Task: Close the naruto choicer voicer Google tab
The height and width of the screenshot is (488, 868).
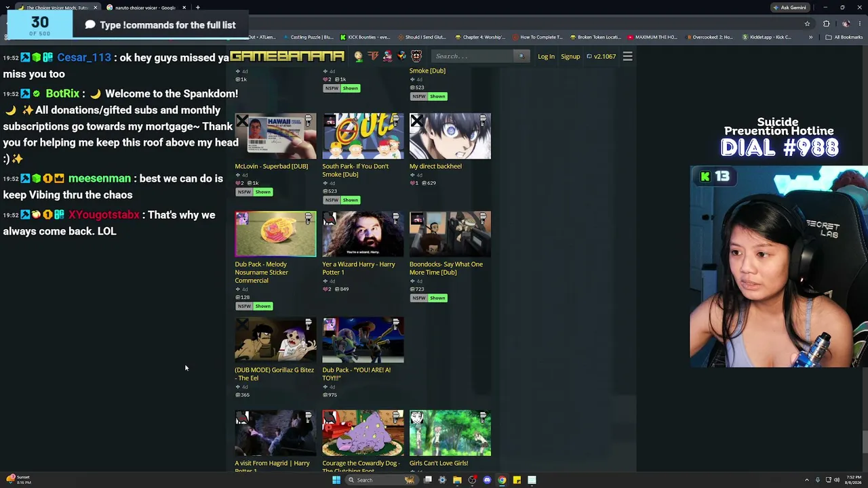Action: coord(184,7)
